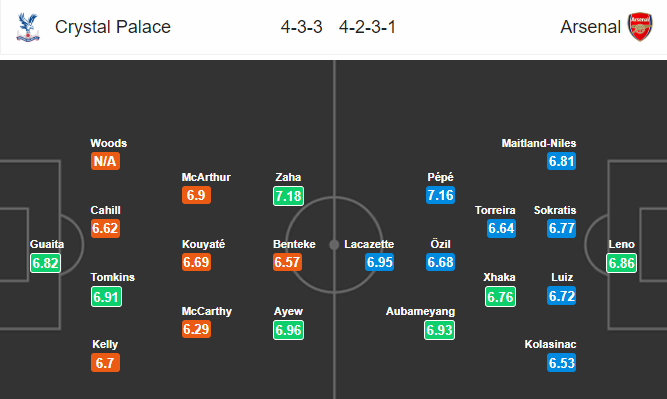
Task: Open Maitland-Niles player name
Action: [x=539, y=143]
